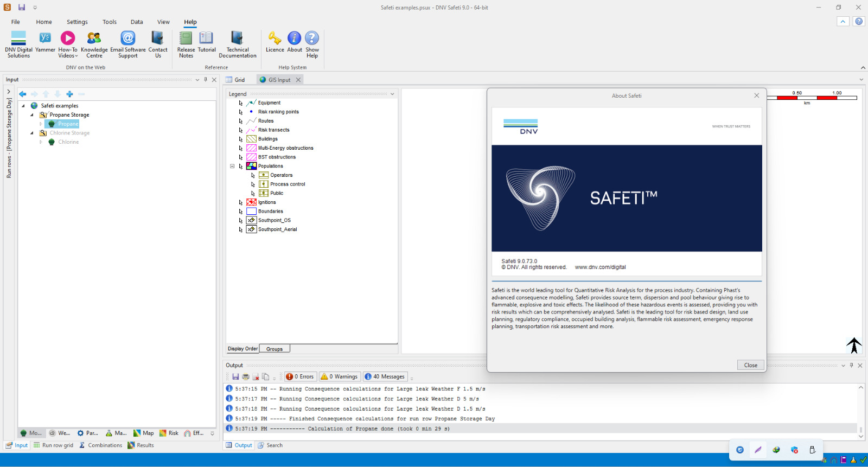This screenshot has height=467, width=868.
Task: Click the Windows Security tray icon
Action: point(794,450)
